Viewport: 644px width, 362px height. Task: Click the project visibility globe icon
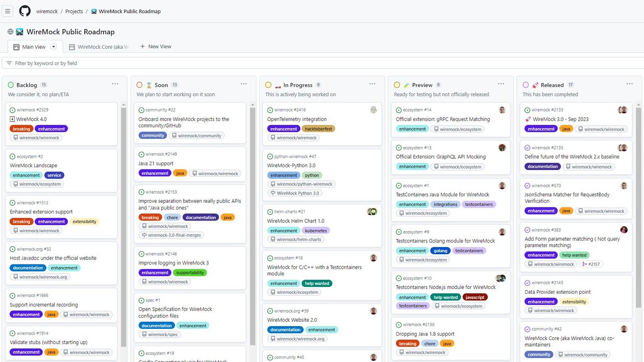click(10, 32)
